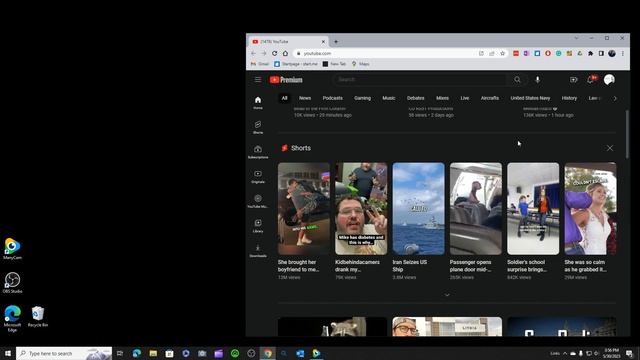
Task: Click the Windows taskbar search box
Action: coord(64,353)
